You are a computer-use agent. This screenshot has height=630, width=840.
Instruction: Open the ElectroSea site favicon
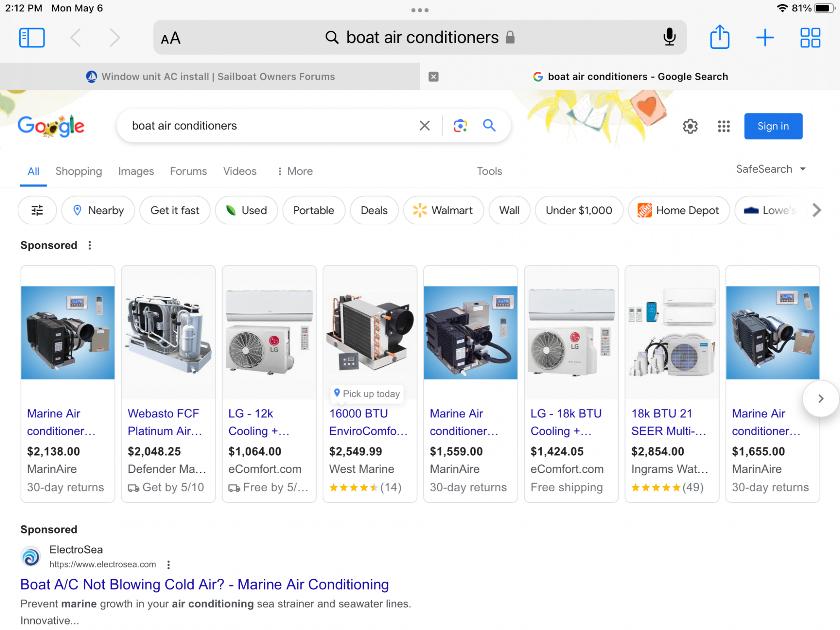click(x=31, y=556)
